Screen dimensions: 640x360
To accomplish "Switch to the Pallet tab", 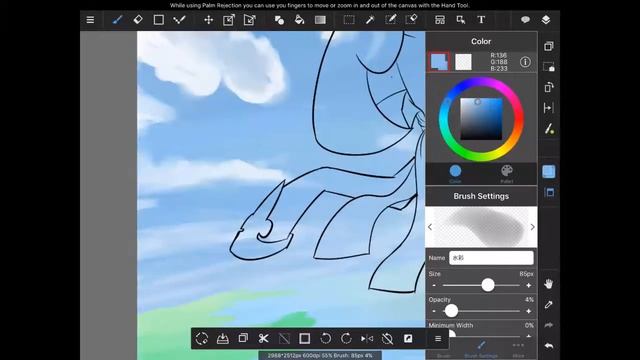I will [507, 174].
